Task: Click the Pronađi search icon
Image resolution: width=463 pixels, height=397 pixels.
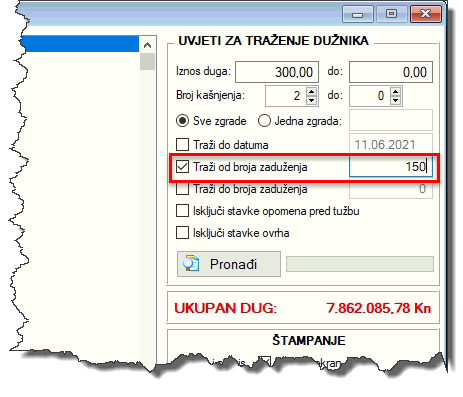Action: [191, 263]
